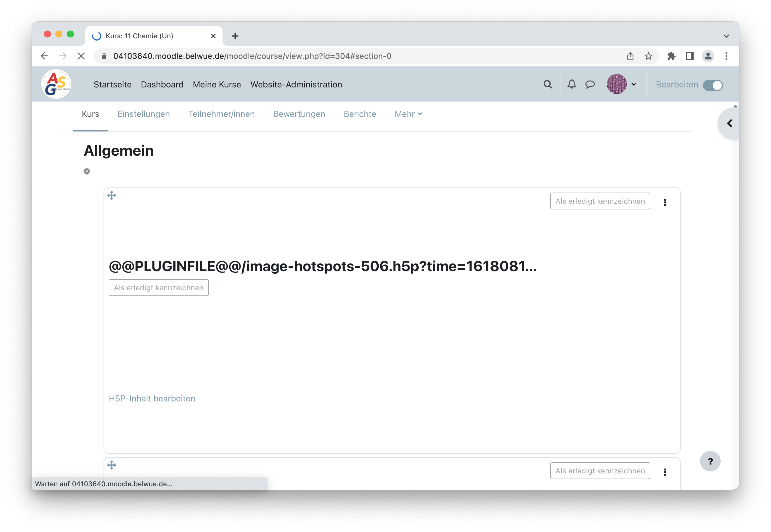Open the messaging chat icon
The image size is (771, 532).
coord(590,84)
